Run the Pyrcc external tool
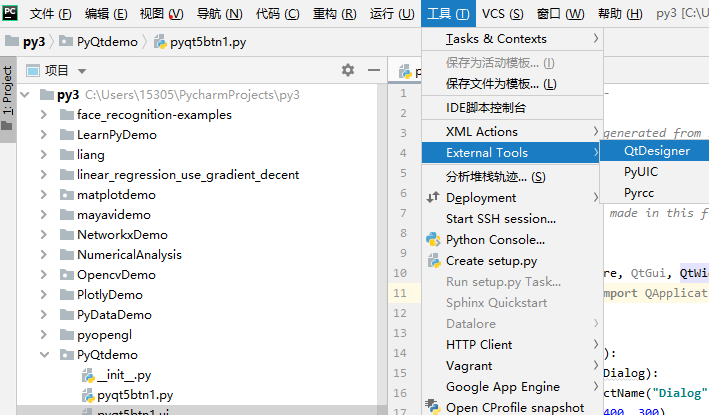709x415 pixels. (655, 193)
